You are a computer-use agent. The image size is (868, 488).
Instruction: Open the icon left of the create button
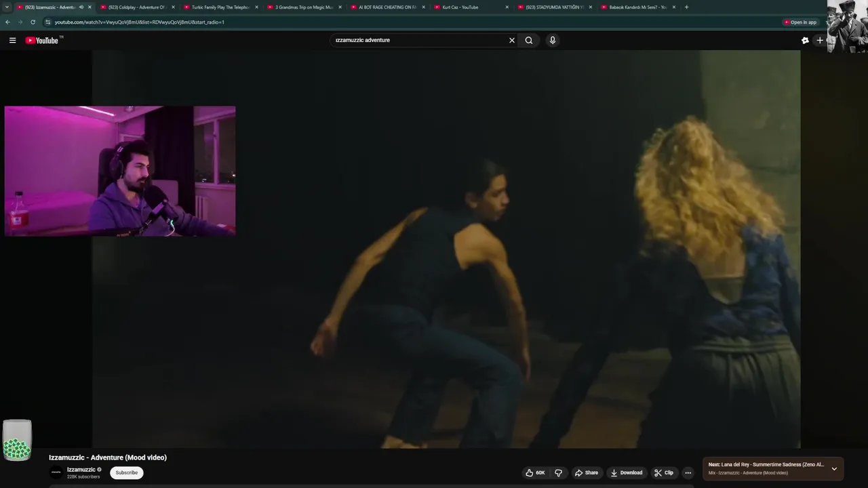805,40
